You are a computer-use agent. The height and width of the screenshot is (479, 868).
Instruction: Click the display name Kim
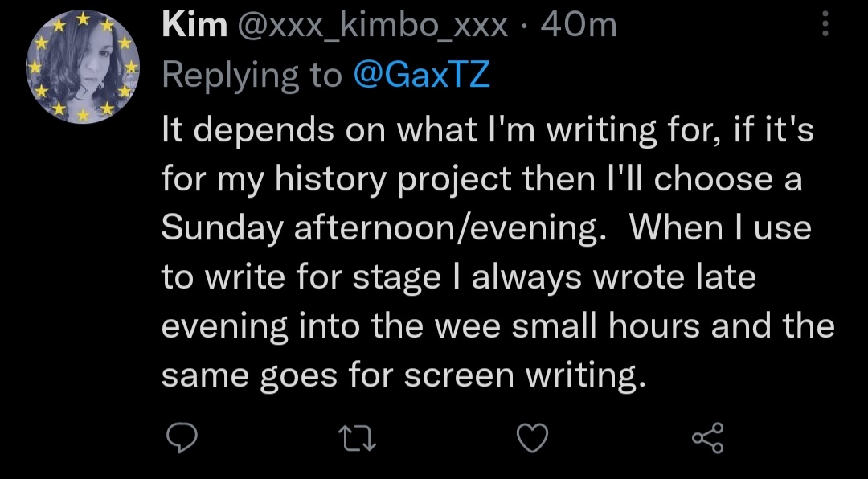coord(194,26)
